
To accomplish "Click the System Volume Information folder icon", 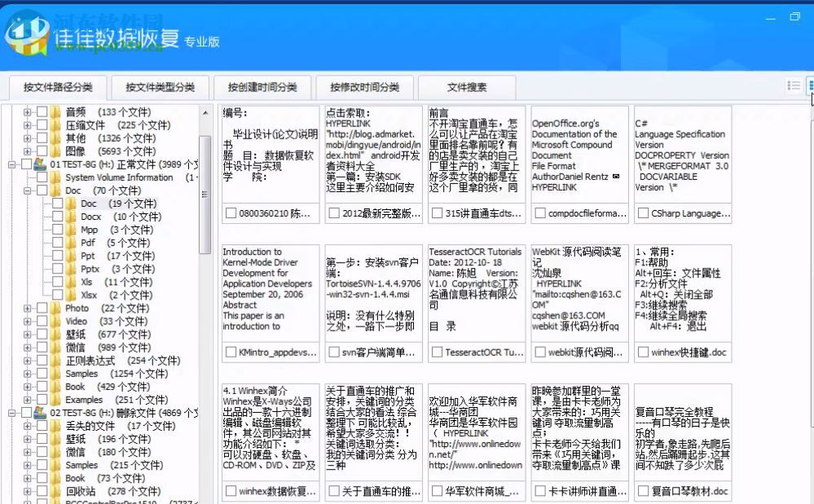I will (55, 177).
